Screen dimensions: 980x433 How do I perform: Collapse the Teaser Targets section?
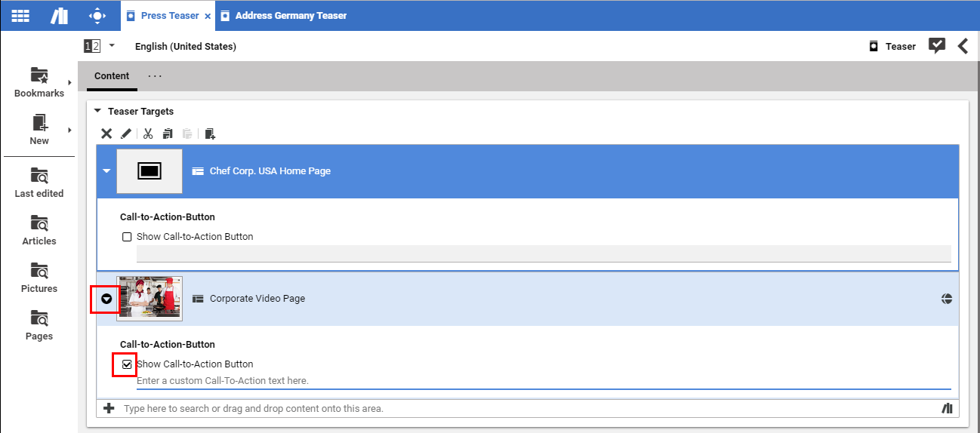(x=97, y=111)
